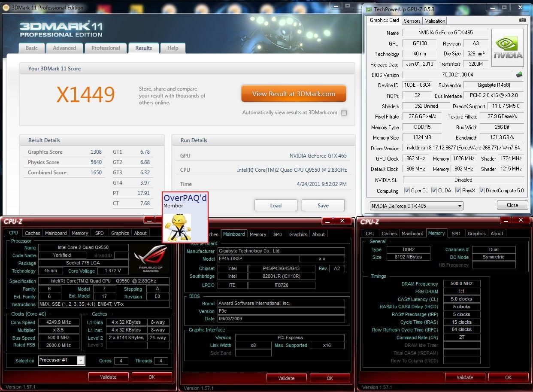533x392 pixels.
Task: Open Caches tab in right CPU-Z window
Action: point(389,234)
